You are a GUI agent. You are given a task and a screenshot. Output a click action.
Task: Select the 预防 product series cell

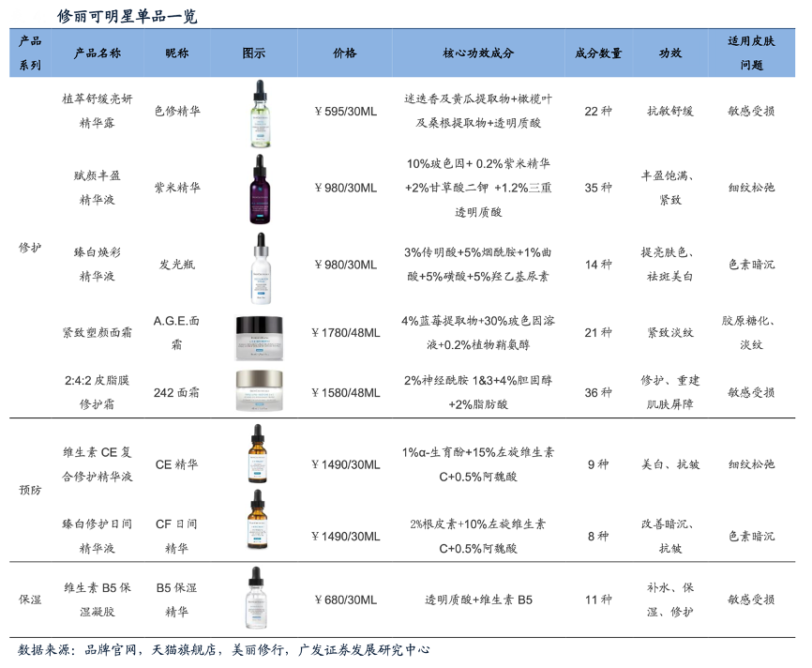30,490
